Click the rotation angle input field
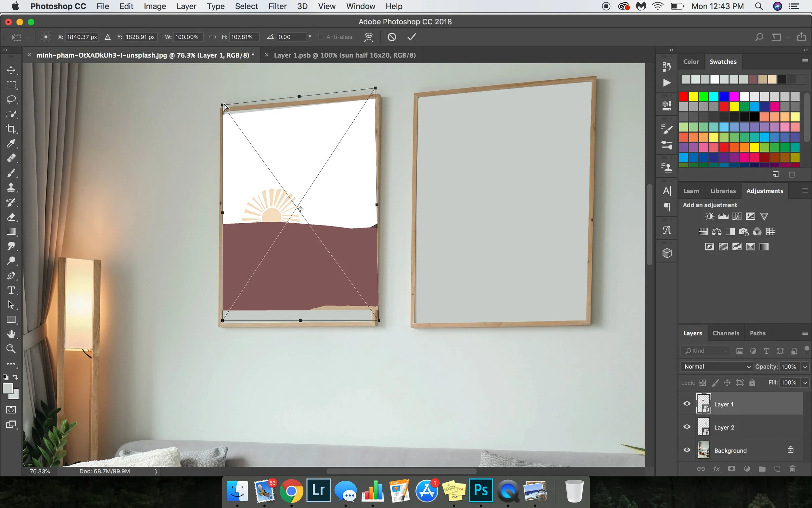This screenshot has height=508, width=812. pos(291,37)
